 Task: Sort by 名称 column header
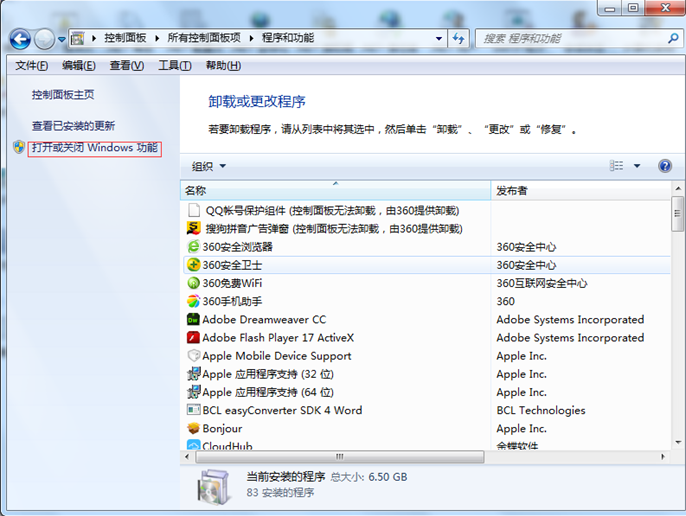click(x=335, y=190)
